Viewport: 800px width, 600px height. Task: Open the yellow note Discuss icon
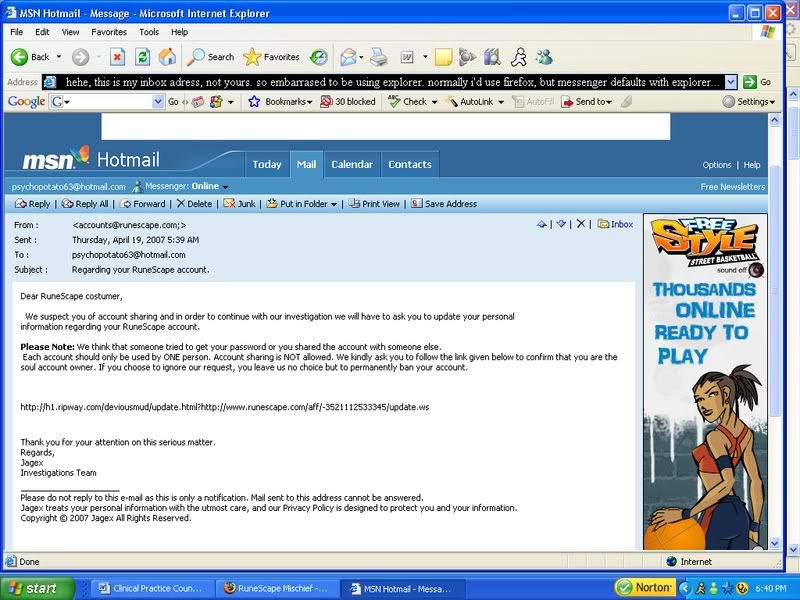click(x=443, y=57)
